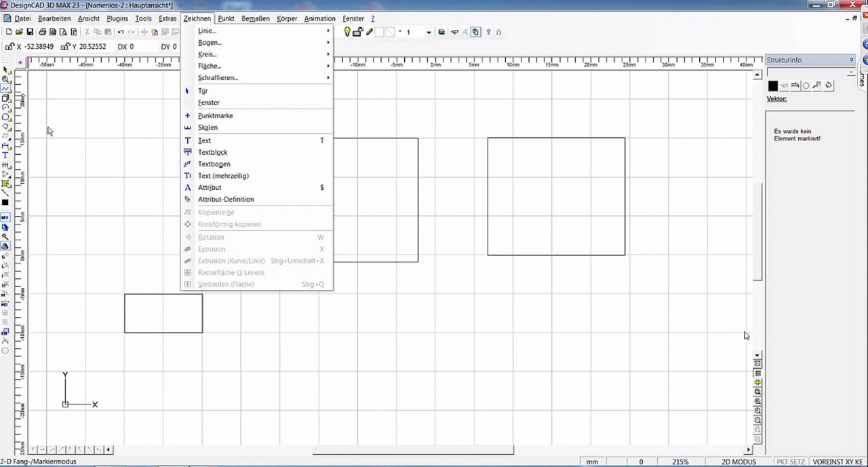This screenshot has width=868, height=467.
Task: Click the Print icon
Action: coord(43,32)
